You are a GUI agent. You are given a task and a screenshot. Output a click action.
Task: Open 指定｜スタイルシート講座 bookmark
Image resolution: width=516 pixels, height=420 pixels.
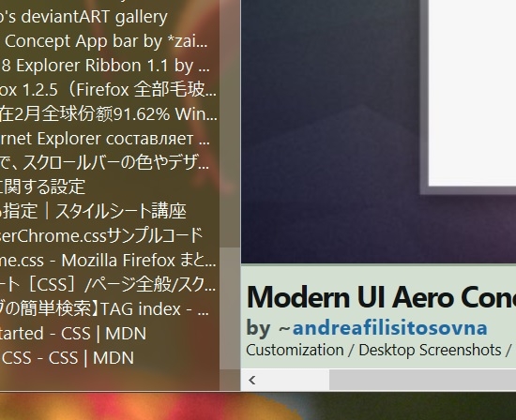[x=93, y=211]
